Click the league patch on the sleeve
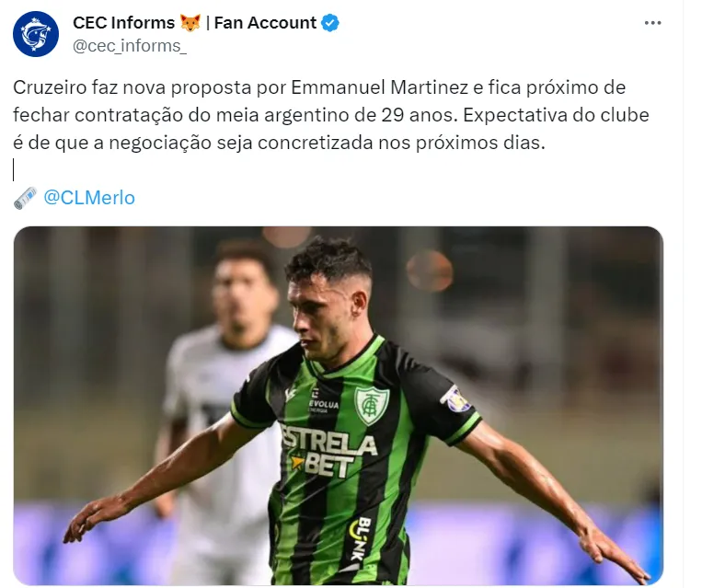This screenshot has height=588, width=702. 457,399
